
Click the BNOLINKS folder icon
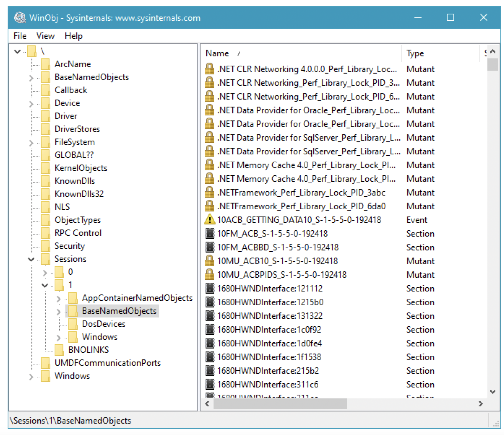point(59,350)
